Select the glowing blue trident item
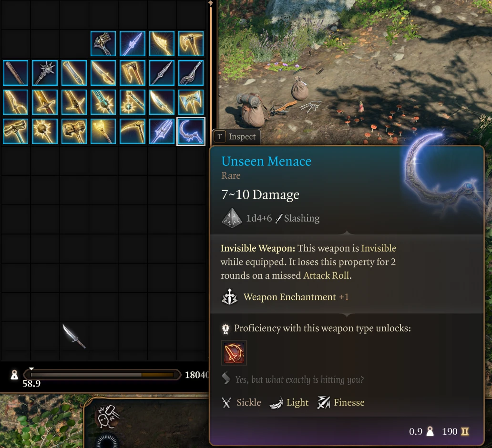This screenshot has width=492, height=448. pos(162,131)
